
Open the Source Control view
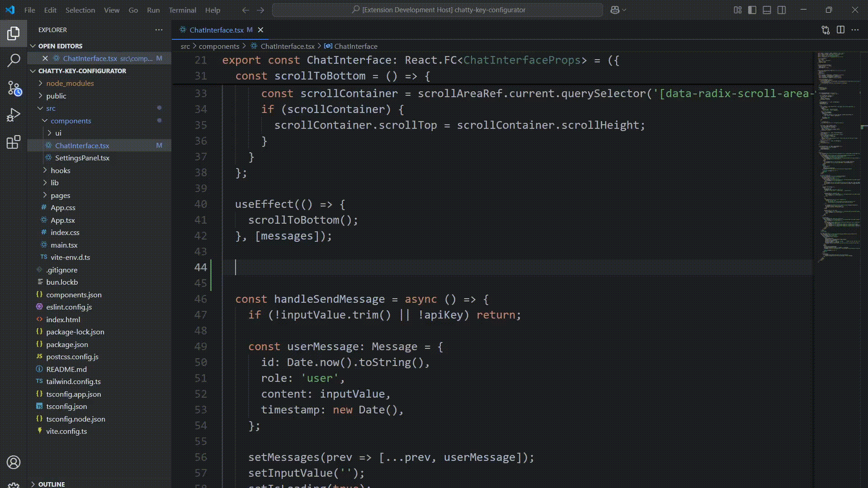click(x=14, y=88)
